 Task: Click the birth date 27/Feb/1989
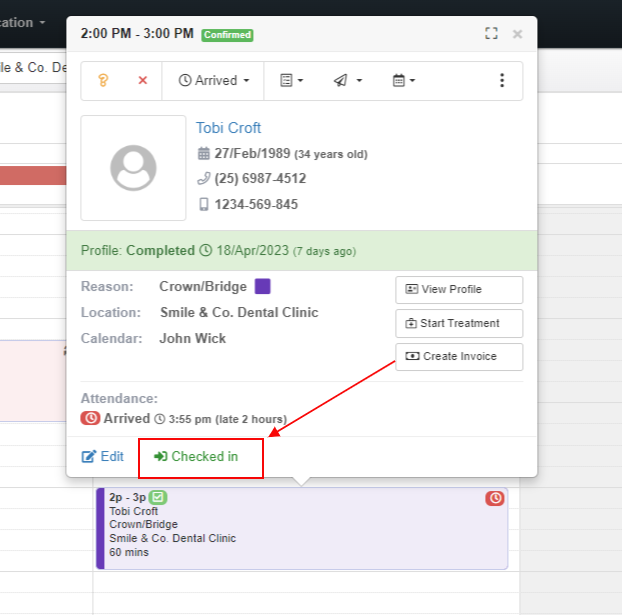tap(252, 154)
